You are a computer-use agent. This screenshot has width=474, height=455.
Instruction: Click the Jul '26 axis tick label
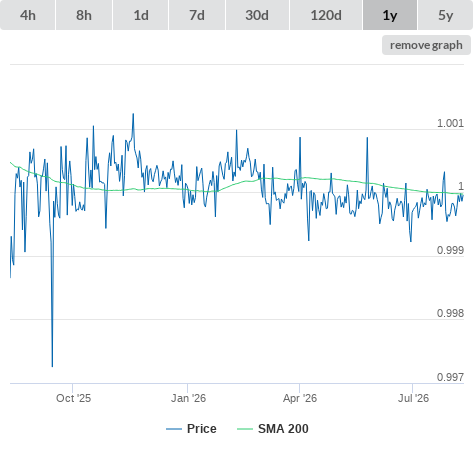(x=413, y=398)
